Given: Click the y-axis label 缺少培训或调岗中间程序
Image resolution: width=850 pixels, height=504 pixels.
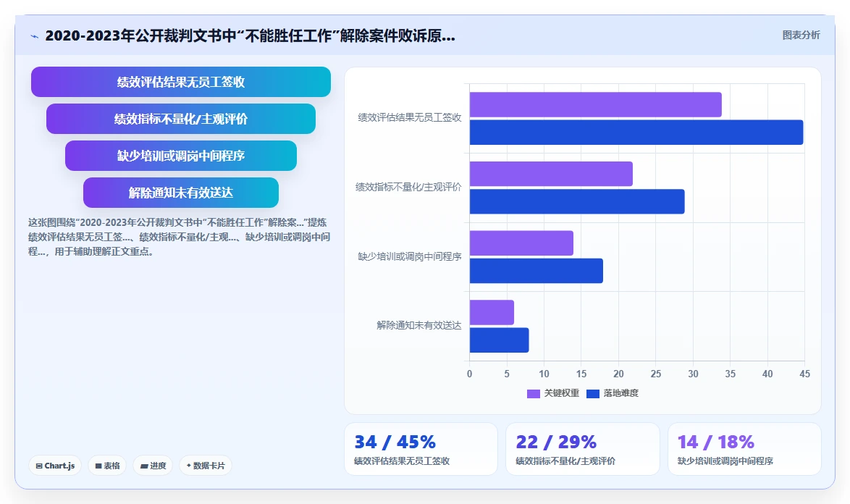Looking at the screenshot, I should click(x=410, y=256).
